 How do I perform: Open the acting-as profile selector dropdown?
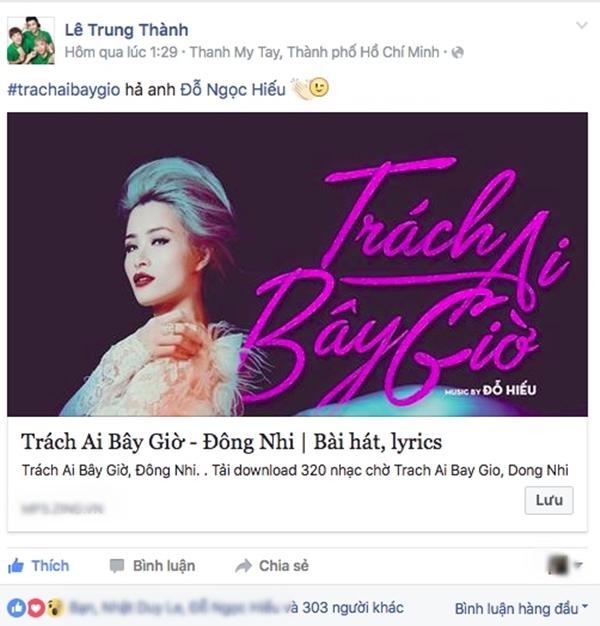coord(565,565)
